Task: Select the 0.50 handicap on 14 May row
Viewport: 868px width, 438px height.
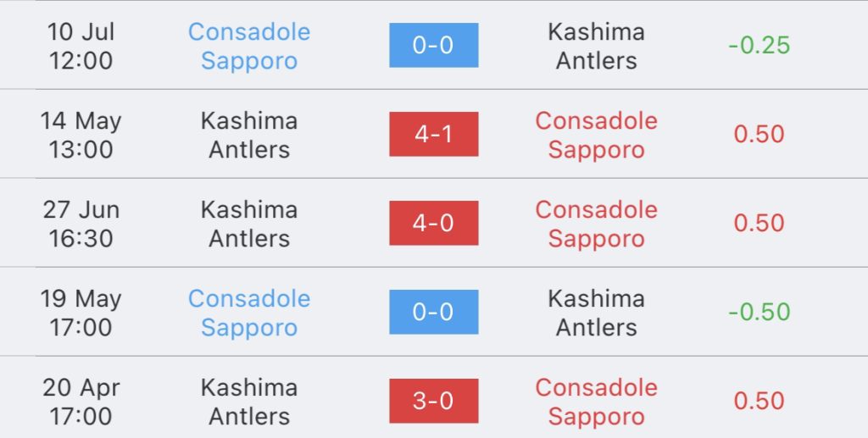Action: [x=759, y=135]
